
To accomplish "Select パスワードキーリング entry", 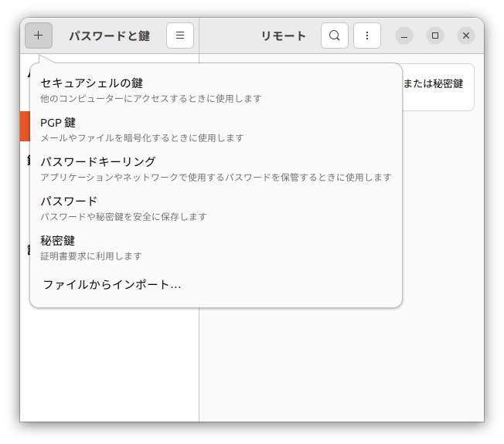I will point(97,161).
